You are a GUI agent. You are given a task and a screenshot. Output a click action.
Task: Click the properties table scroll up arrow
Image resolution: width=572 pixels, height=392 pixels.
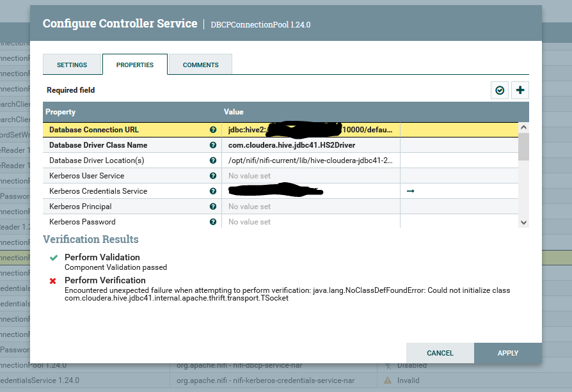pyautogui.click(x=524, y=127)
